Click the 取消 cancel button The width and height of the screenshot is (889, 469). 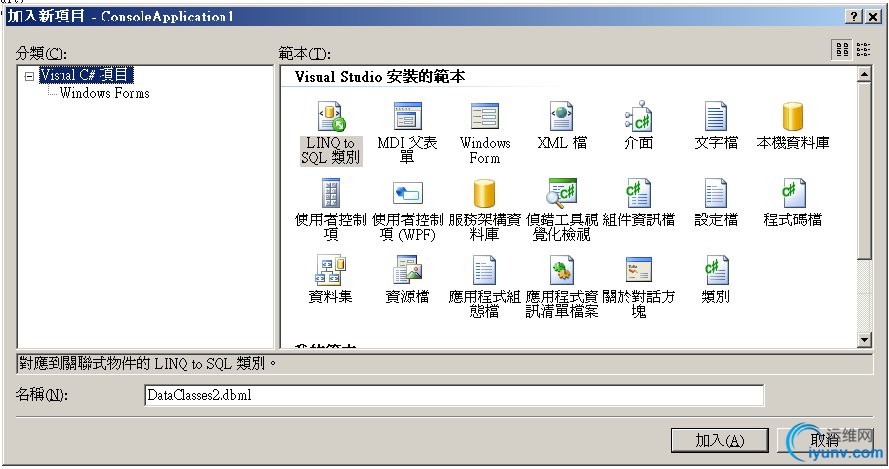click(x=825, y=440)
